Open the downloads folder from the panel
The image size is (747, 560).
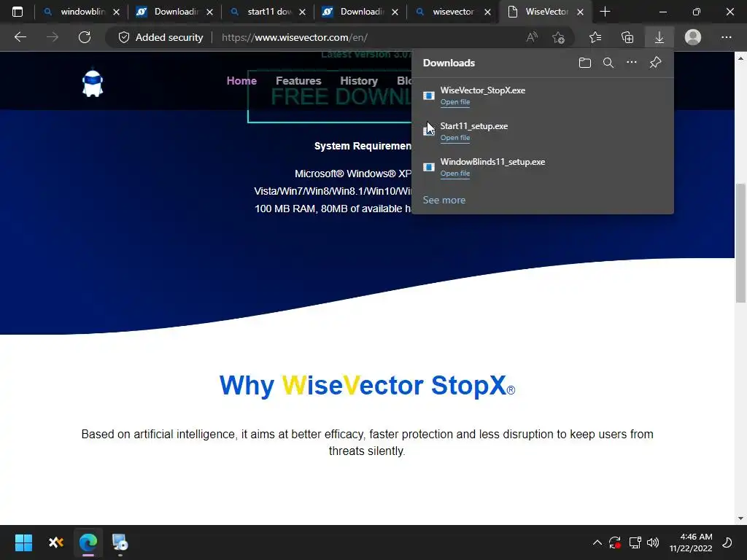tap(585, 63)
